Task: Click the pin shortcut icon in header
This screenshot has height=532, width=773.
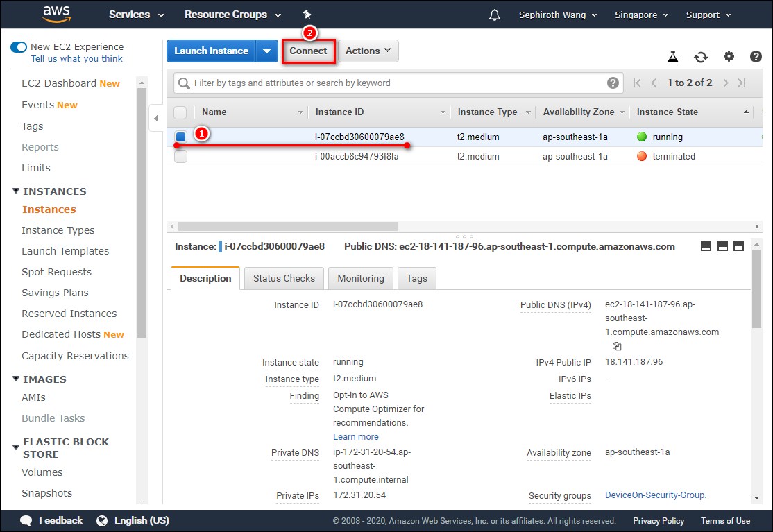Action: (307, 15)
